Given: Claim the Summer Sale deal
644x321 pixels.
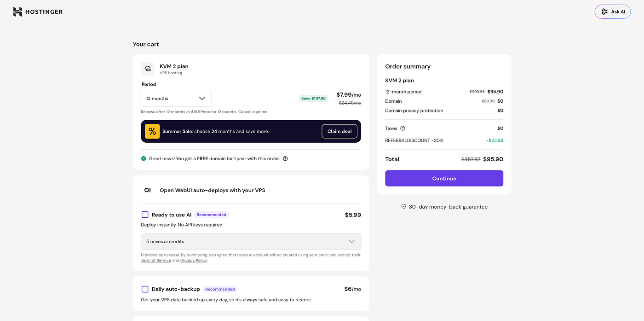Looking at the screenshot, I should tap(339, 131).
